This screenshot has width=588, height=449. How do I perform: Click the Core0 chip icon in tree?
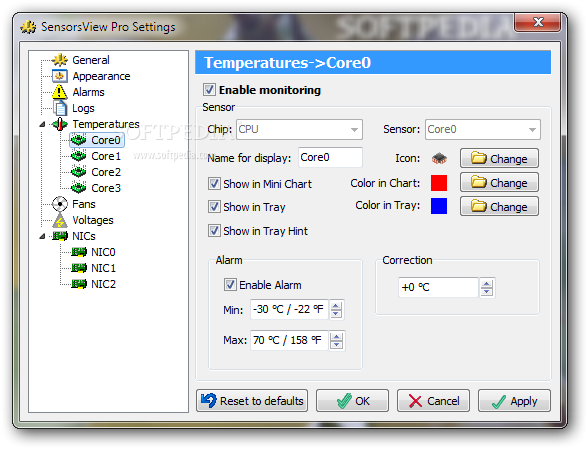point(79,140)
